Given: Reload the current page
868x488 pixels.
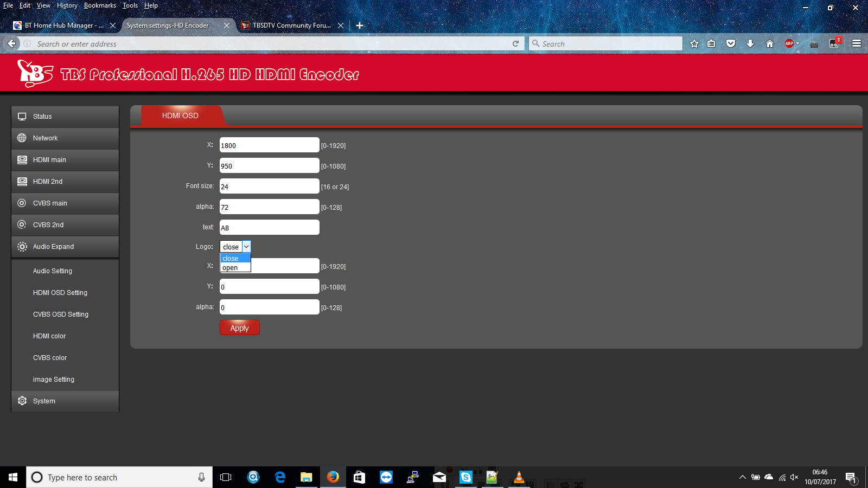Looking at the screenshot, I should [x=515, y=44].
